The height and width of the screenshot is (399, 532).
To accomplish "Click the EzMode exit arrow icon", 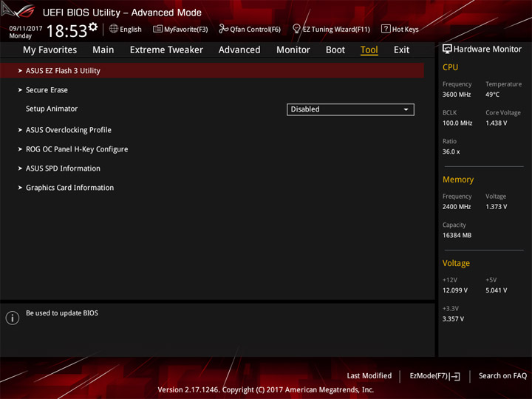I will click(x=455, y=376).
